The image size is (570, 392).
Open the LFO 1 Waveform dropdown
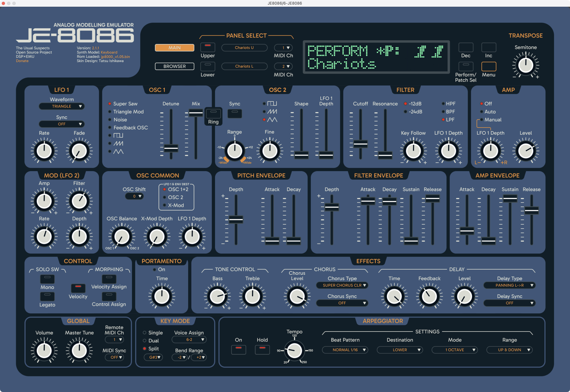pos(62,106)
